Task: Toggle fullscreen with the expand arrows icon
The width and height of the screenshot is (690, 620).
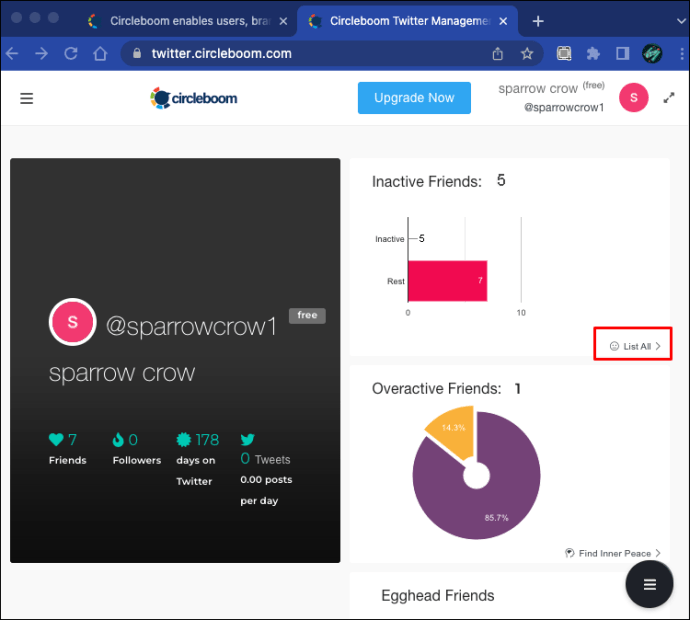Action: coord(669,98)
